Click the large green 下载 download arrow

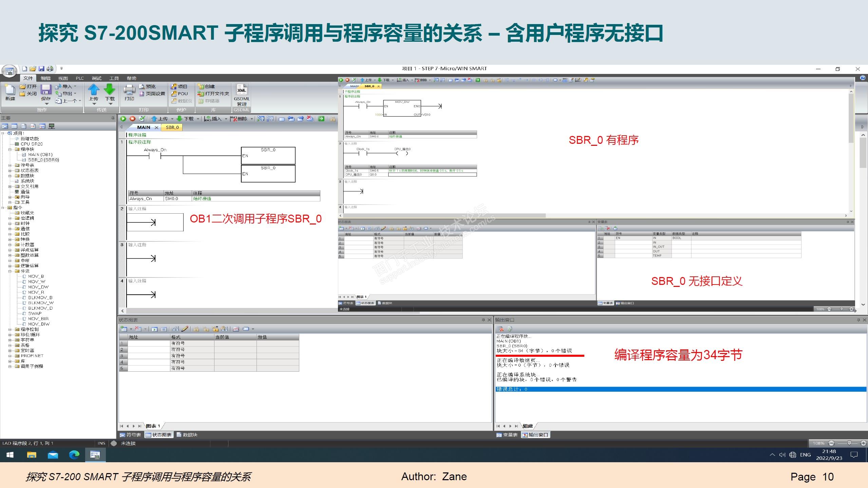click(109, 90)
